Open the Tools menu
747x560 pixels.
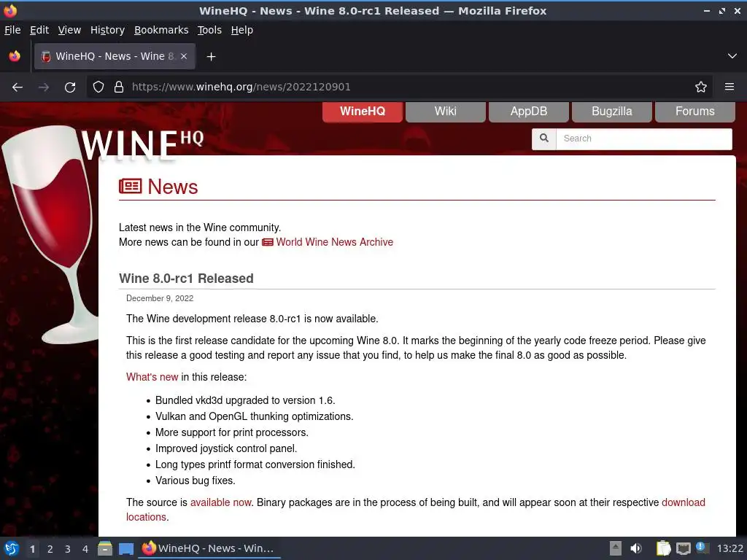[209, 30]
